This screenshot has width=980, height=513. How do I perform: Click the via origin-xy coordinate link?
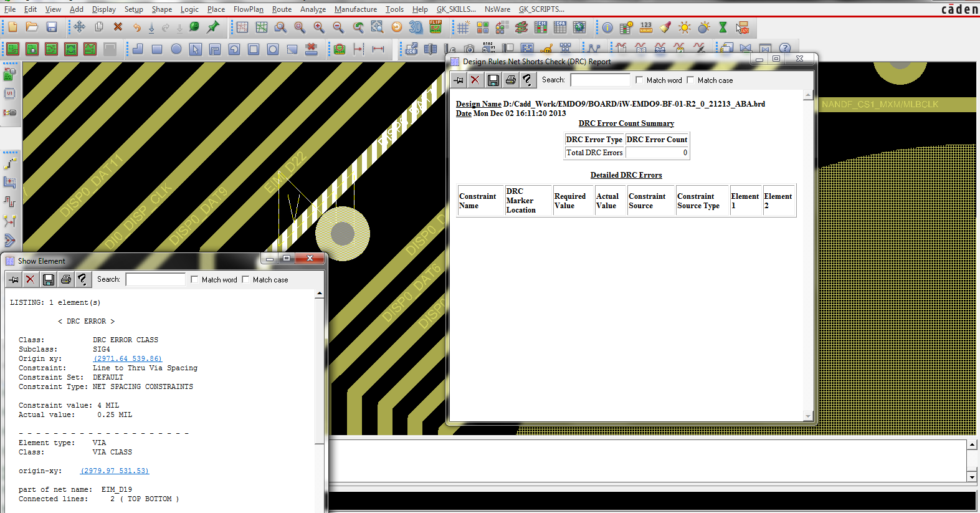point(115,471)
